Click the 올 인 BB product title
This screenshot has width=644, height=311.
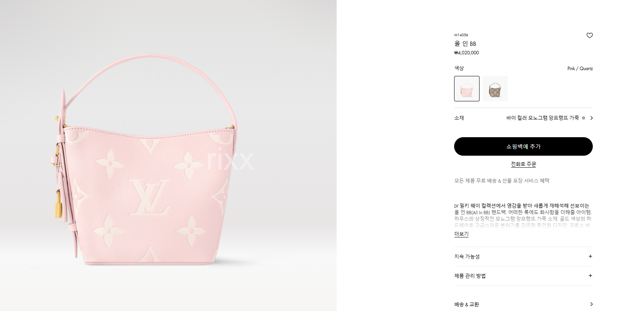pyautogui.click(x=465, y=44)
